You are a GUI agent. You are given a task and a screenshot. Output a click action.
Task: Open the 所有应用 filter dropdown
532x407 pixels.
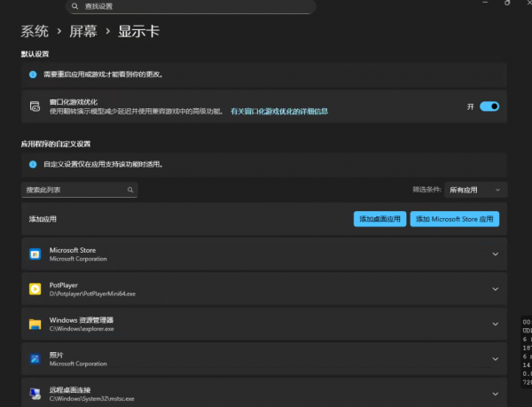[x=475, y=190]
